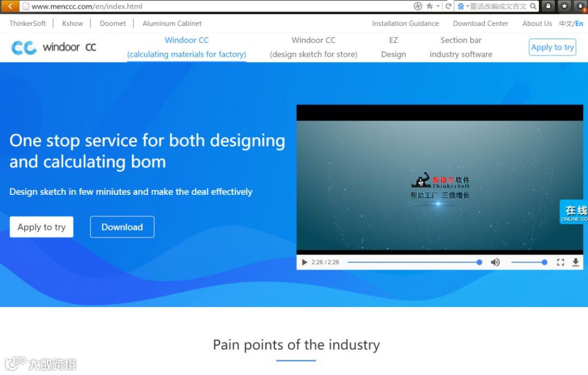Open the Kshow link
The height and width of the screenshot is (375, 588).
click(x=73, y=23)
